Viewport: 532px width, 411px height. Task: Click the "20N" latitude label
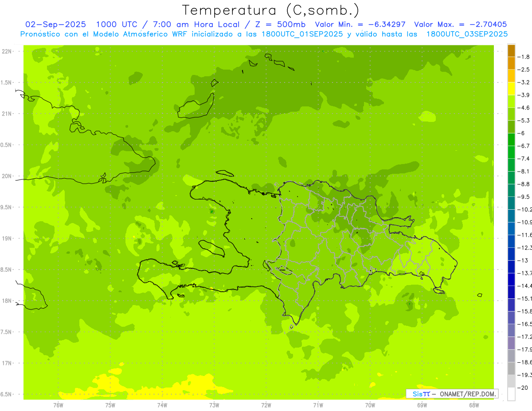(8, 176)
